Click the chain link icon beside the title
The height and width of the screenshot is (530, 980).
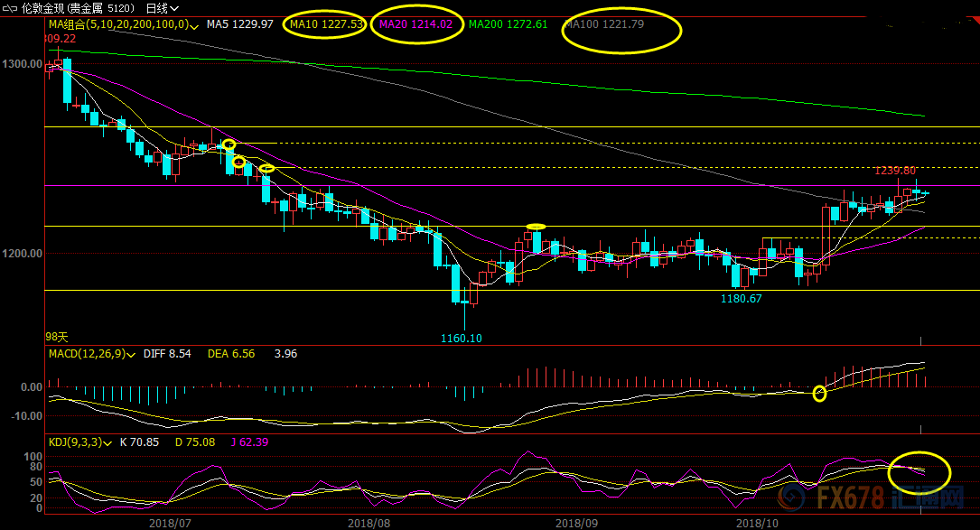coord(10,7)
